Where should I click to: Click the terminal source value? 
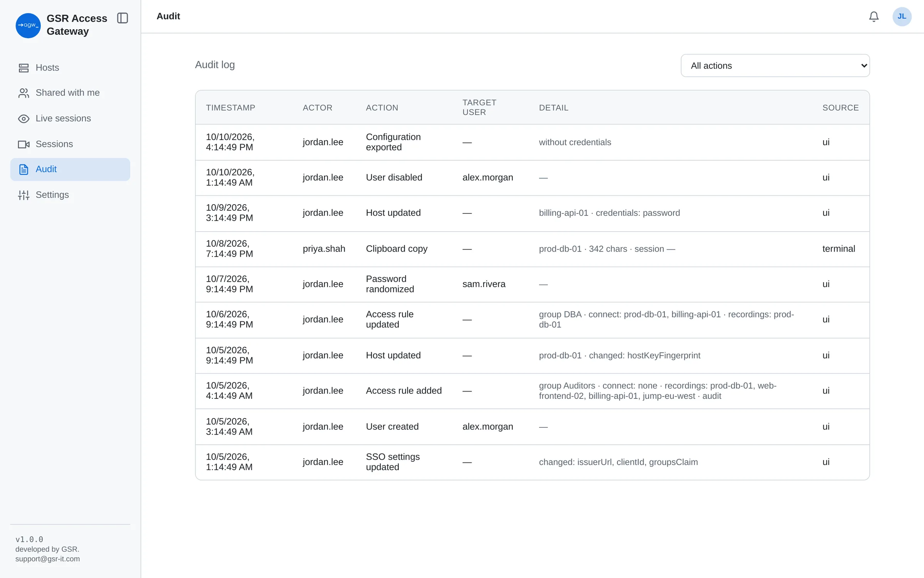click(839, 249)
